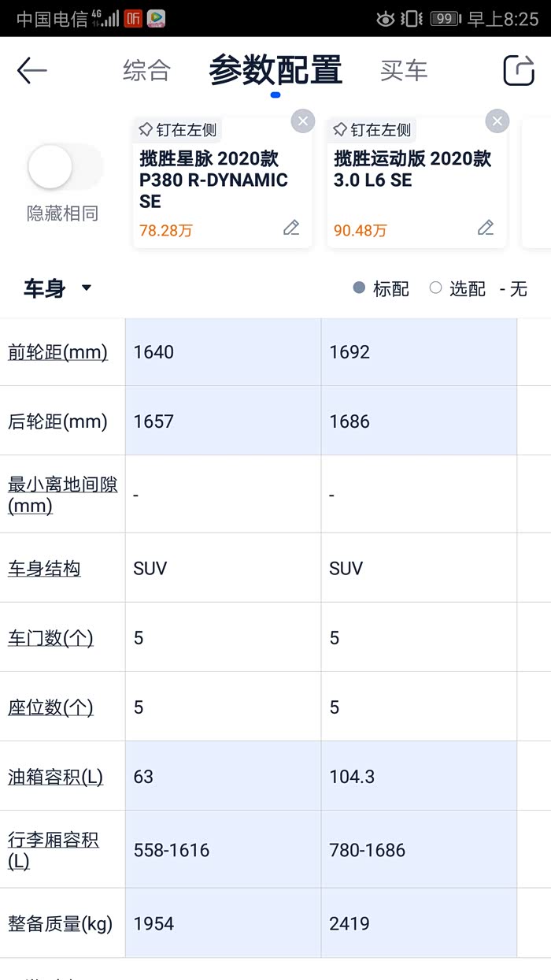This screenshot has width=551, height=980.
Task: Select the 参数配置 tab
Action: click(x=275, y=71)
